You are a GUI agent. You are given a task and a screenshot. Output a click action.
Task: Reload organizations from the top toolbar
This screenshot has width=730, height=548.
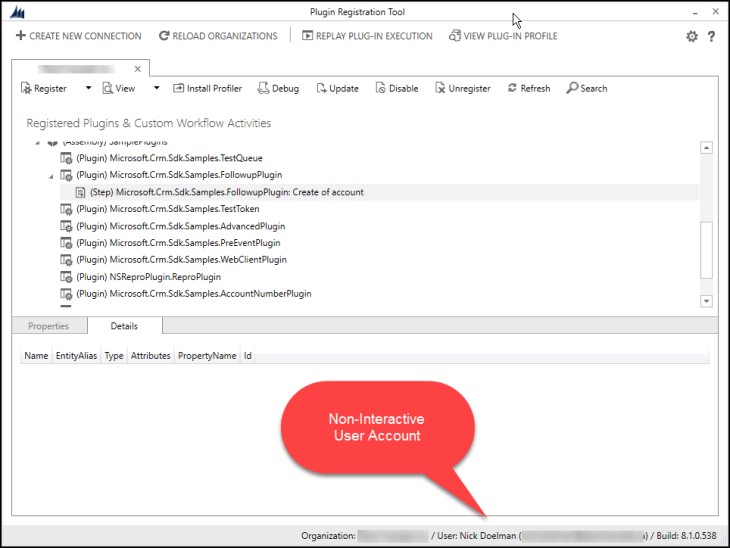click(x=218, y=36)
